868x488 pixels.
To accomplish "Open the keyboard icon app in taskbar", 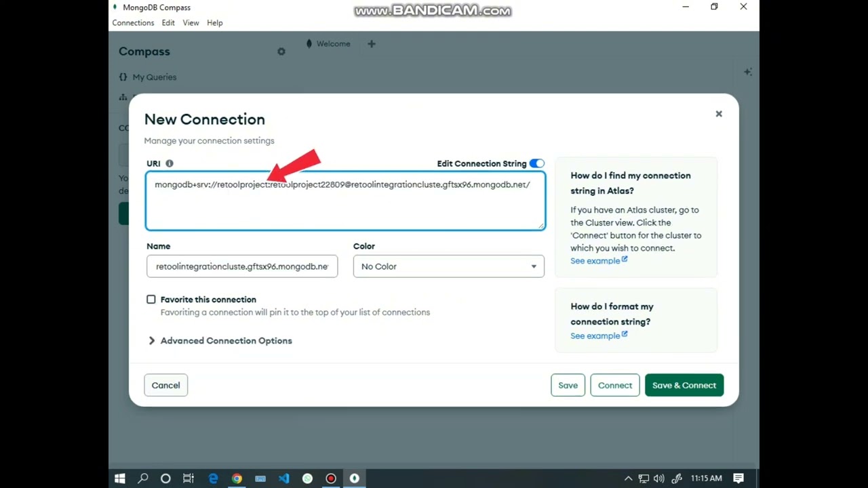I will (260, 479).
